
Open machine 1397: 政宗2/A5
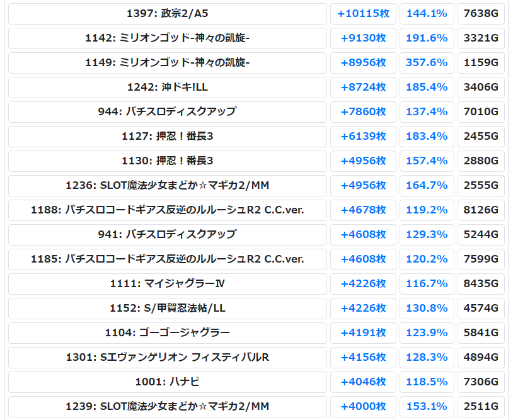pos(168,14)
